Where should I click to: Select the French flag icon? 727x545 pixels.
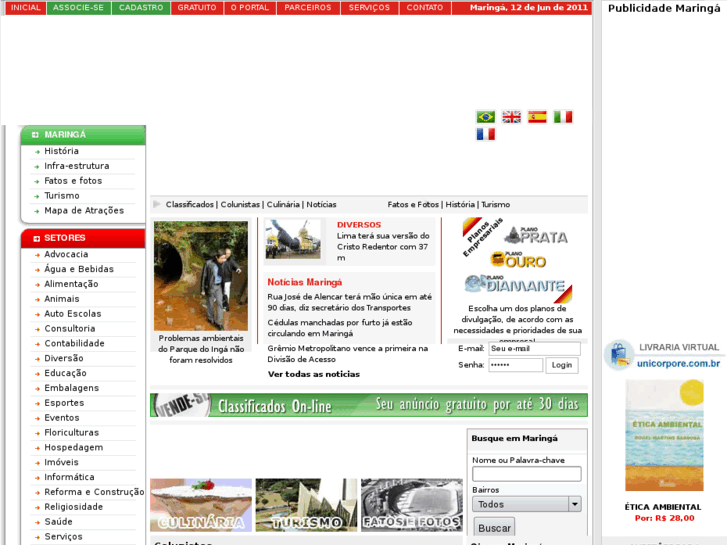pyautogui.click(x=485, y=134)
